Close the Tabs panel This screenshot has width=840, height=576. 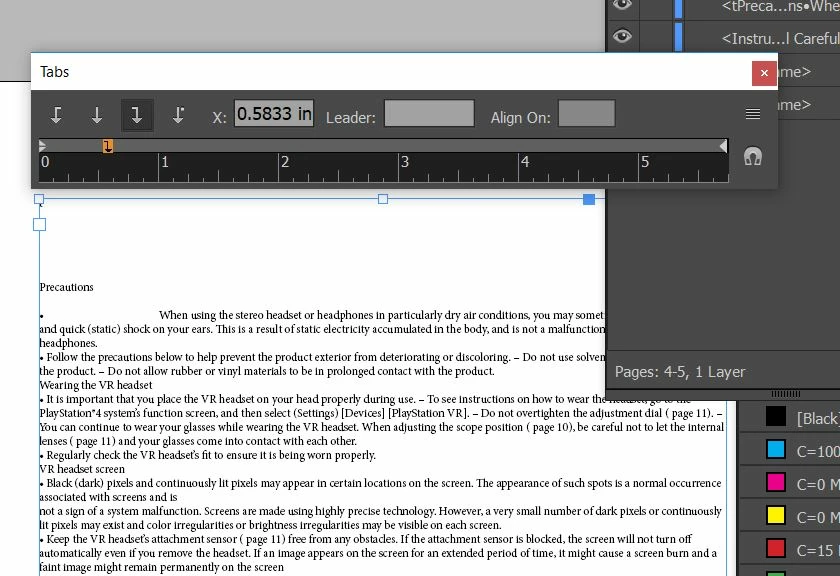click(764, 73)
